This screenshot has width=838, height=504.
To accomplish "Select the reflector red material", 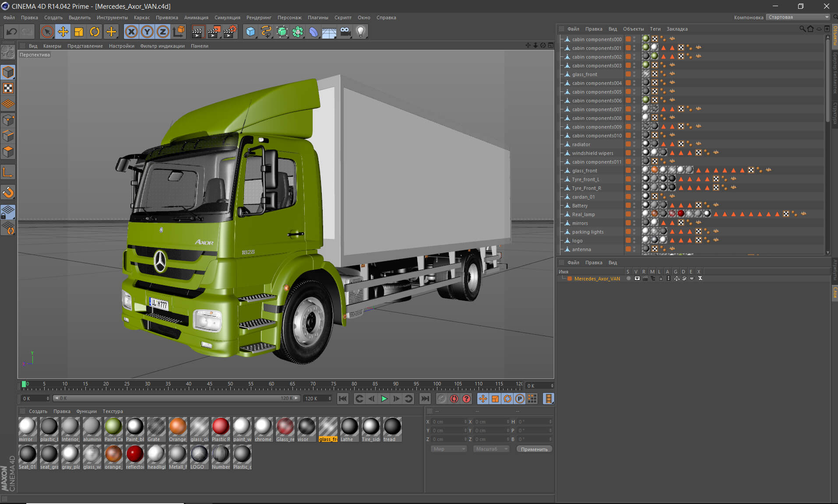I will click(x=135, y=457).
